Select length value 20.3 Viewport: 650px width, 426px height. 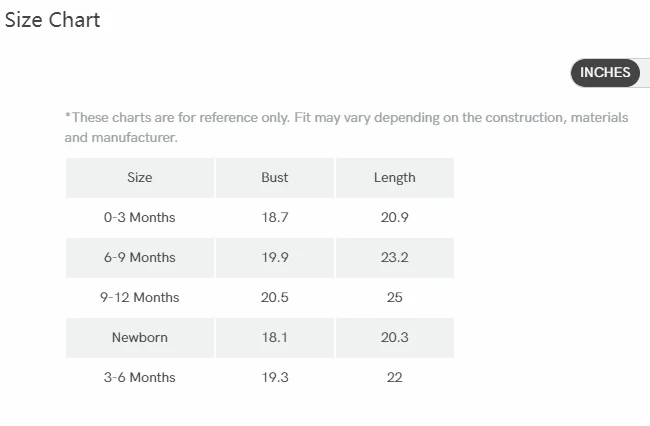[395, 337]
